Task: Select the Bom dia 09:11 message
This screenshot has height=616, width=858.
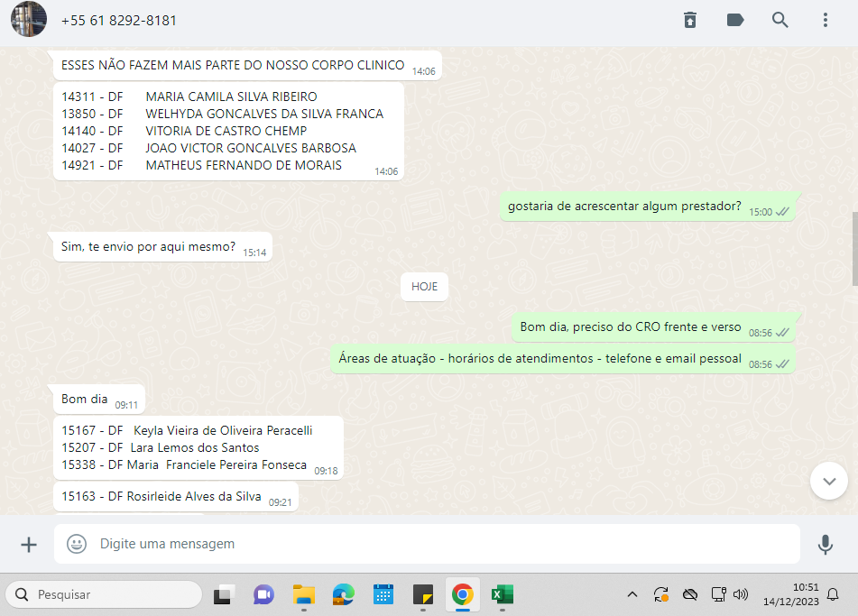Action: [x=99, y=400]
